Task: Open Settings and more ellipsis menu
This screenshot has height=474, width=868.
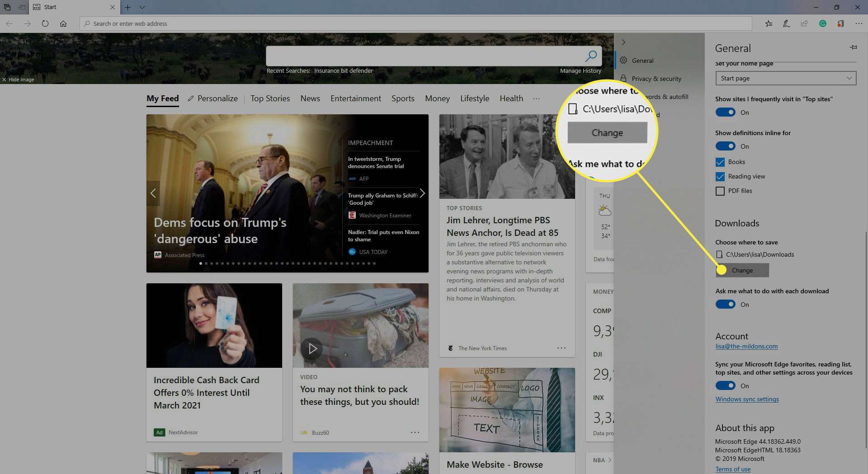Action: pos(859,23)
